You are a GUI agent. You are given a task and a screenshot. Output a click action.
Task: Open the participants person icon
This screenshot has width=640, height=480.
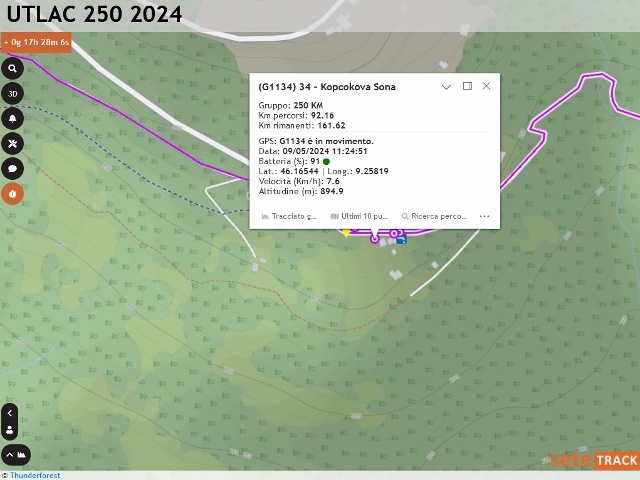[x=9, y=430]
